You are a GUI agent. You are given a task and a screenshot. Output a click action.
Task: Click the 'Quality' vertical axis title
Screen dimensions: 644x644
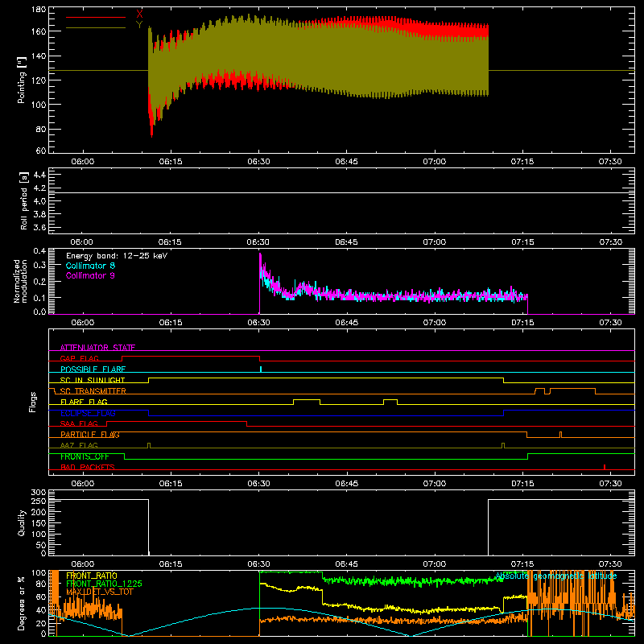click(22, 522)
